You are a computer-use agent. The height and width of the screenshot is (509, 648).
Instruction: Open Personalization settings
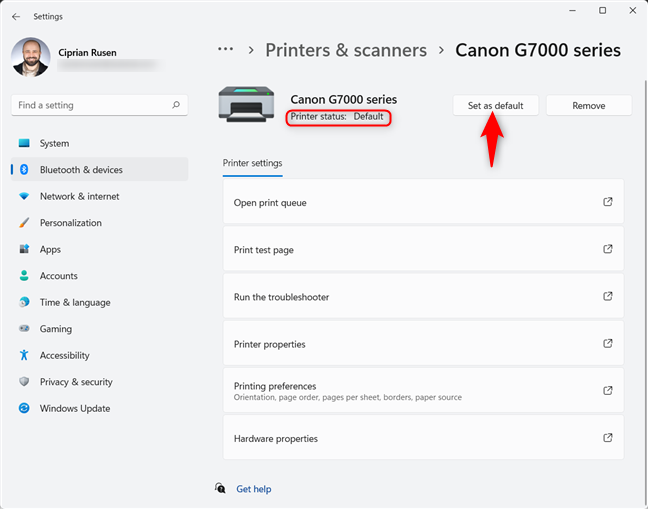100,223
